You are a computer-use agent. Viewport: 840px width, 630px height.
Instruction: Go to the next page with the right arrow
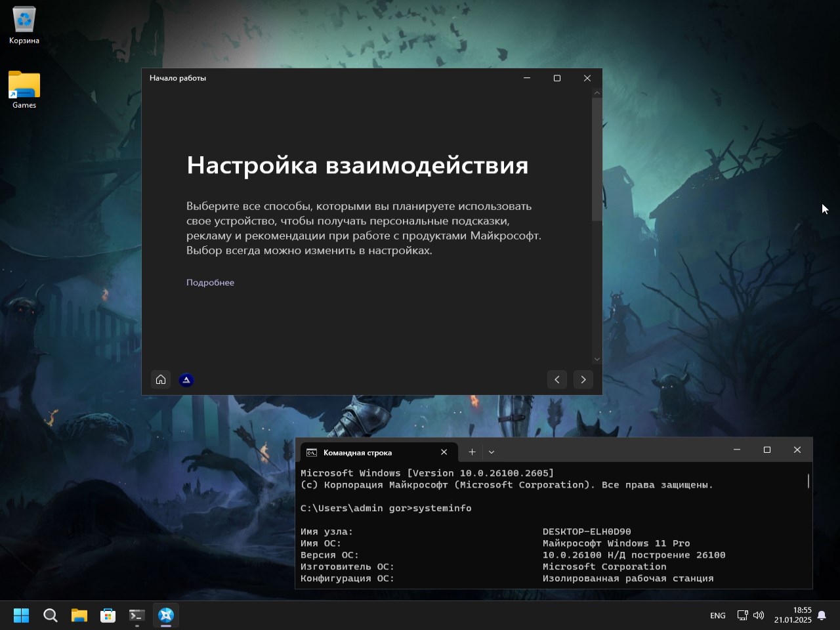coord(583,379)
